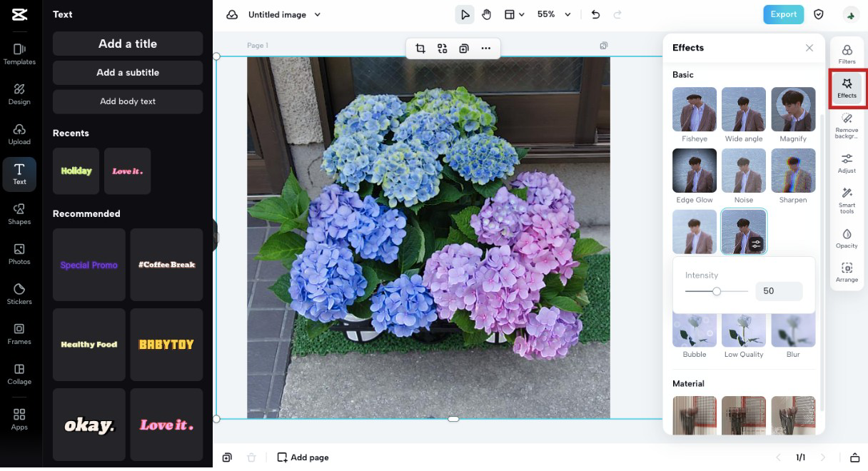
Task: Open Remove background tool
Action: click(847, 125)
